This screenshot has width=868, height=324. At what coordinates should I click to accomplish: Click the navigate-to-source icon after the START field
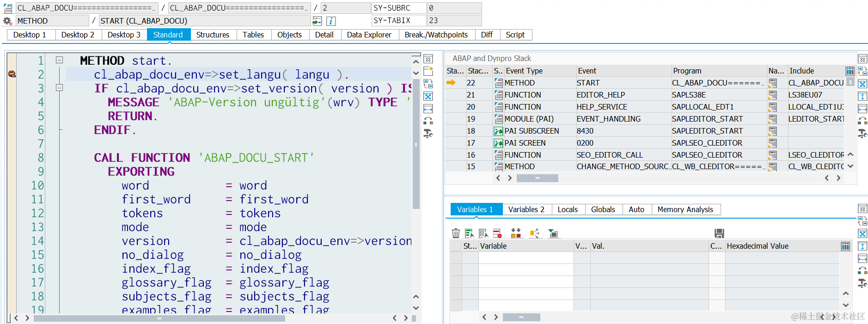coord(317,21)
